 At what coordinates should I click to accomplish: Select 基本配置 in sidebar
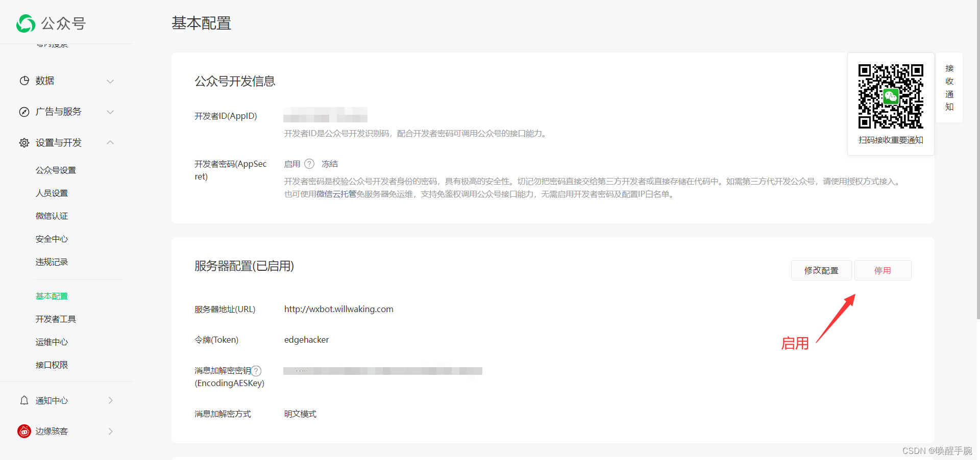(52, 296)
